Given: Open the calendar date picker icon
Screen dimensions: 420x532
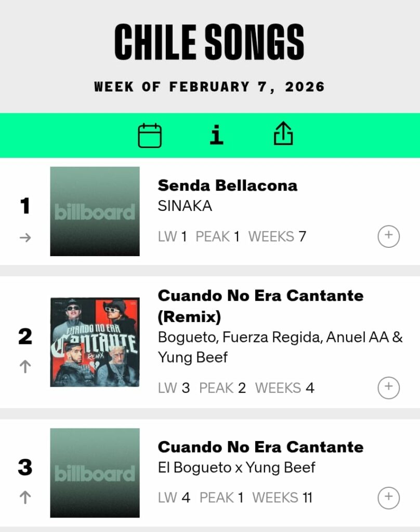Looking at the screenshot, I should coord(150,136).
